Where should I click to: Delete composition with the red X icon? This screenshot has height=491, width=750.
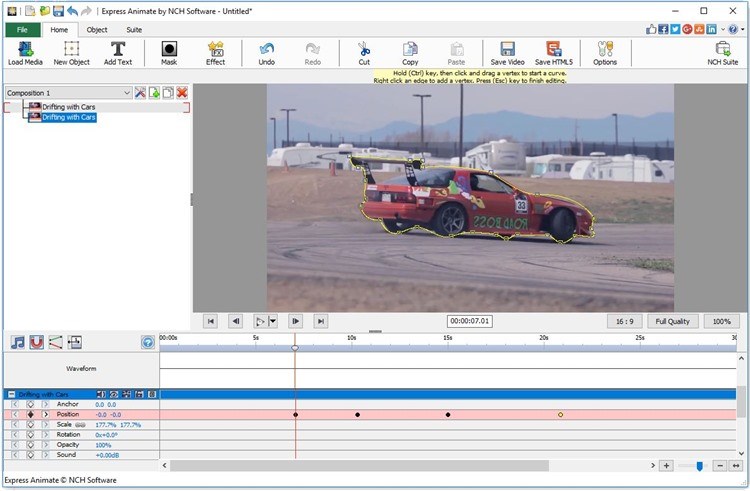coord(182,93)
